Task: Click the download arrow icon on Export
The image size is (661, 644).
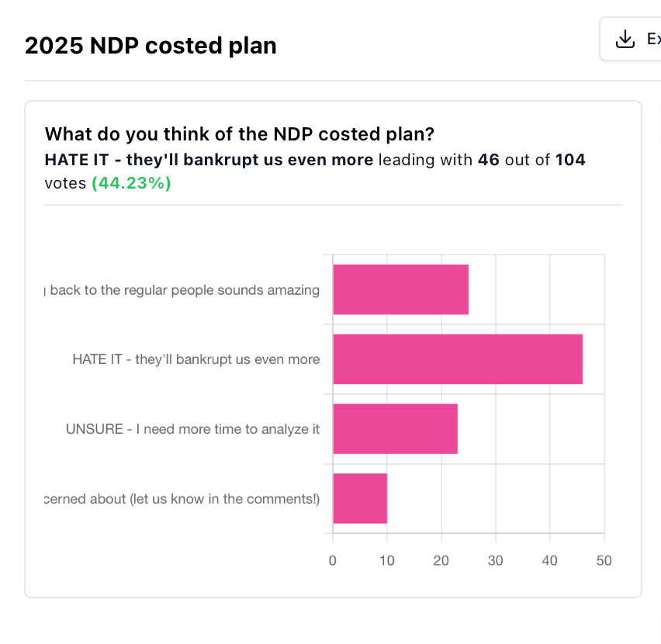Action: pyautogui.click(x=625, y=40)
